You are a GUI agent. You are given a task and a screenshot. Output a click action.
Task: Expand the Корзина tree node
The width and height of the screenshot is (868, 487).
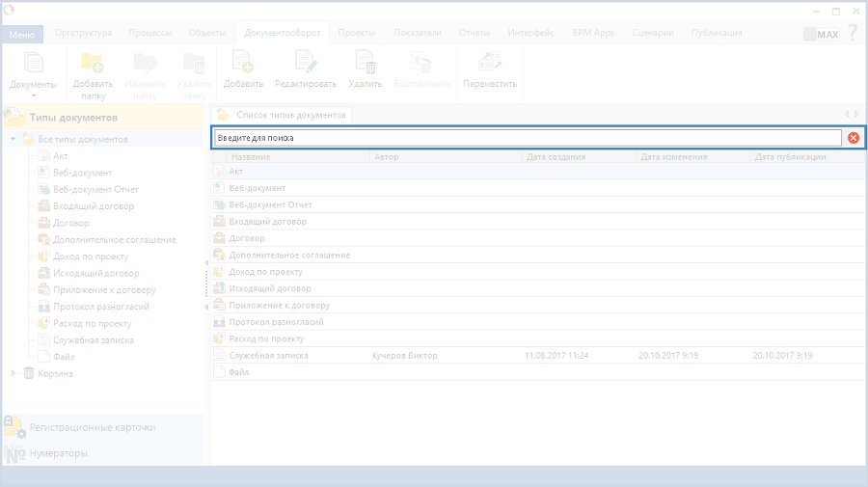point(14,373)
